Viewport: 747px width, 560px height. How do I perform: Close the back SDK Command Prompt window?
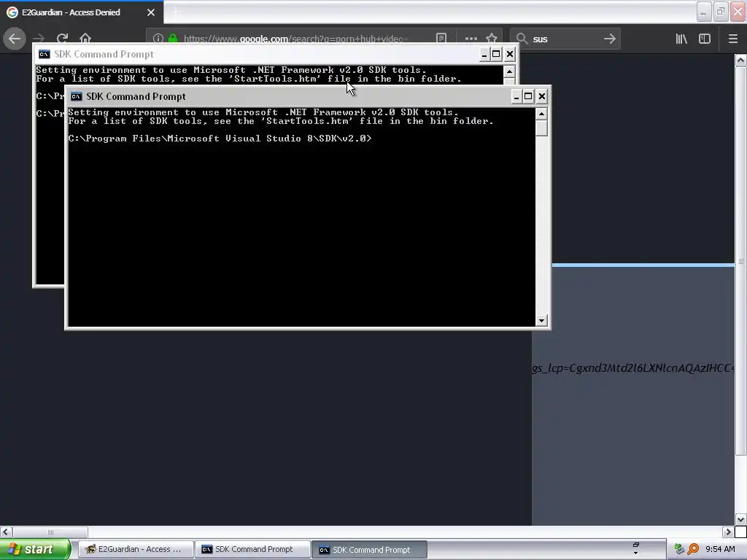coord(510,54)
